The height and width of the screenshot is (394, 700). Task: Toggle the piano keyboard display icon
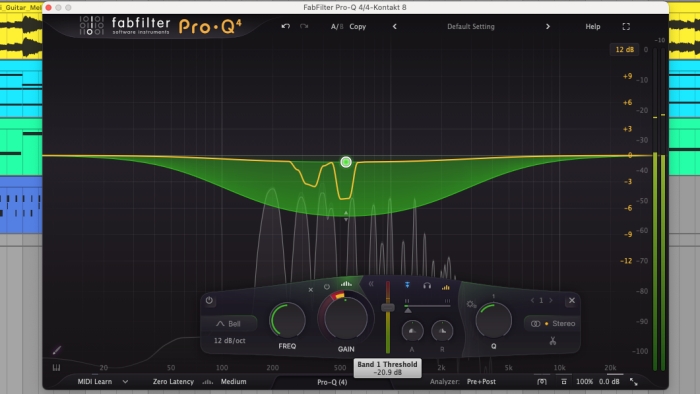pyautogui.click(x=56, y=368)
